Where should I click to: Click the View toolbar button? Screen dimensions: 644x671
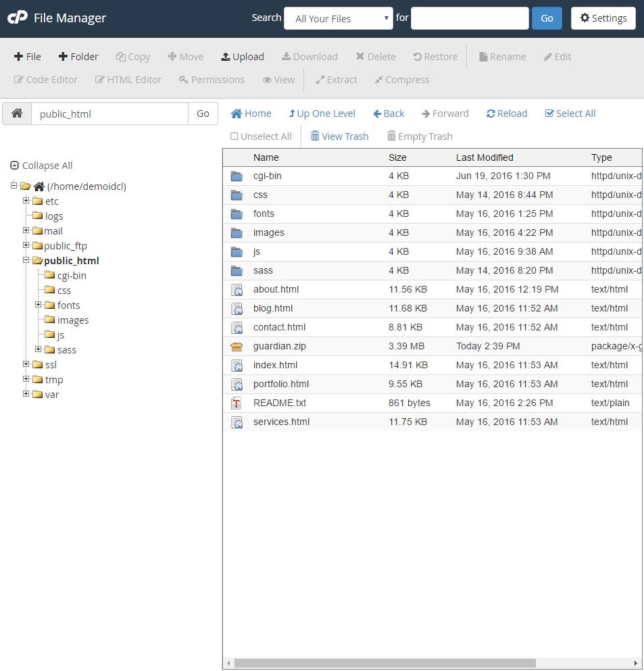[x=278, y=80]
